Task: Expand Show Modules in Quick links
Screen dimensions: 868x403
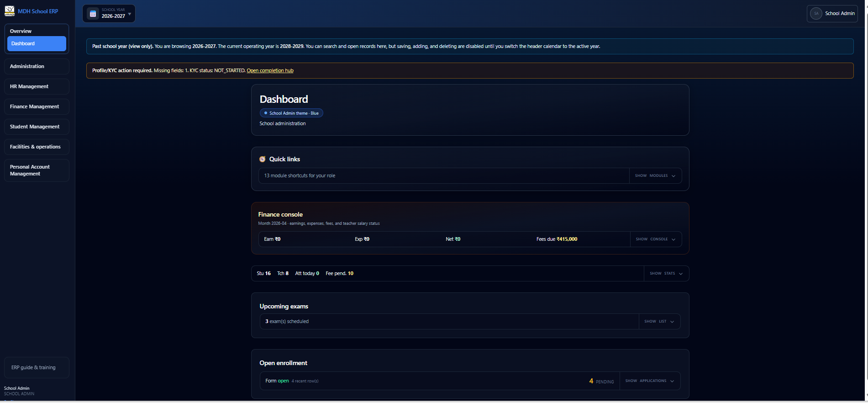Action: click(x=655, y=176)
